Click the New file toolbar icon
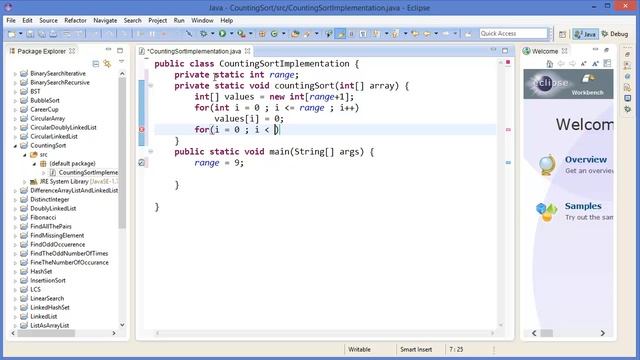The image size is (640, 360). pyautogui.click(x=12, y=34)
